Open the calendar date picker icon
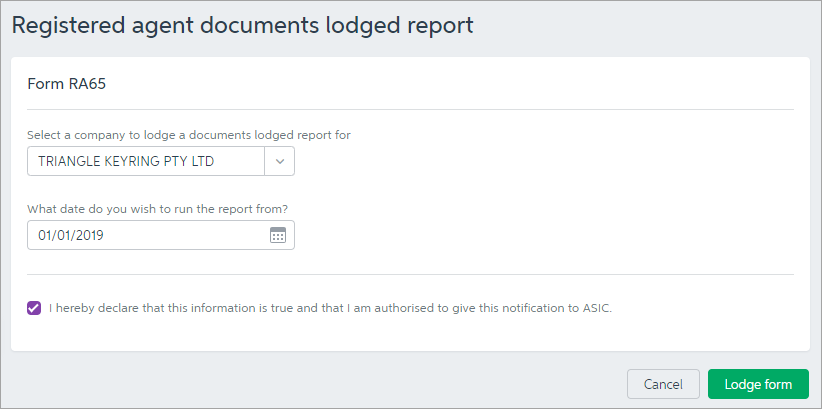 point(278,235)
